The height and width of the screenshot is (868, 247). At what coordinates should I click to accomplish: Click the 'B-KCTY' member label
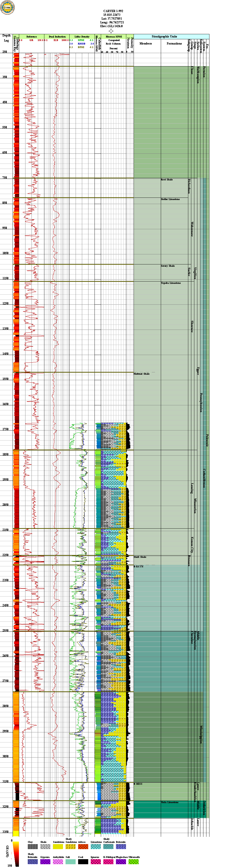[139, 566]
